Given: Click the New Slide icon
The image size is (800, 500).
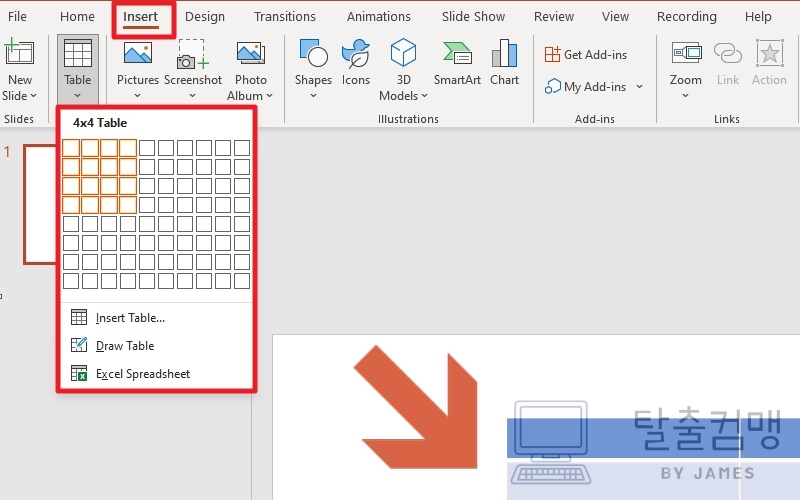Looking at the screenshot, I should coord(19,53).
